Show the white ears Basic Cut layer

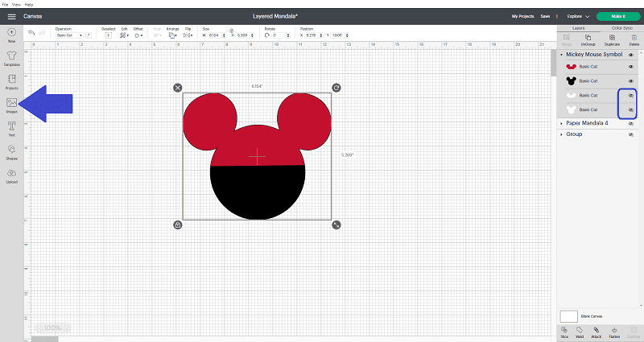click(631, 95)
